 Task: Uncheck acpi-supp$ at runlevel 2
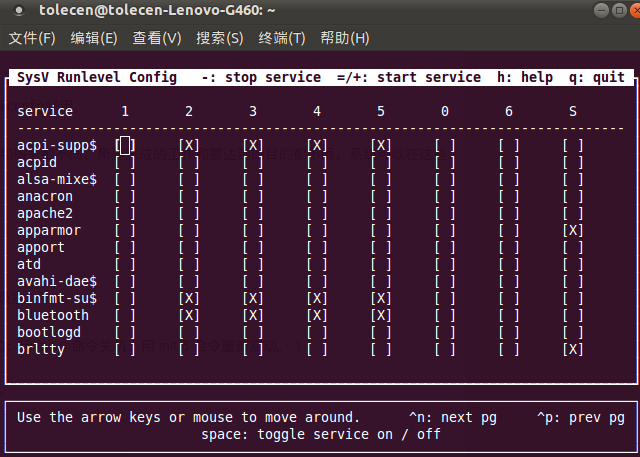tap(189, 146)
